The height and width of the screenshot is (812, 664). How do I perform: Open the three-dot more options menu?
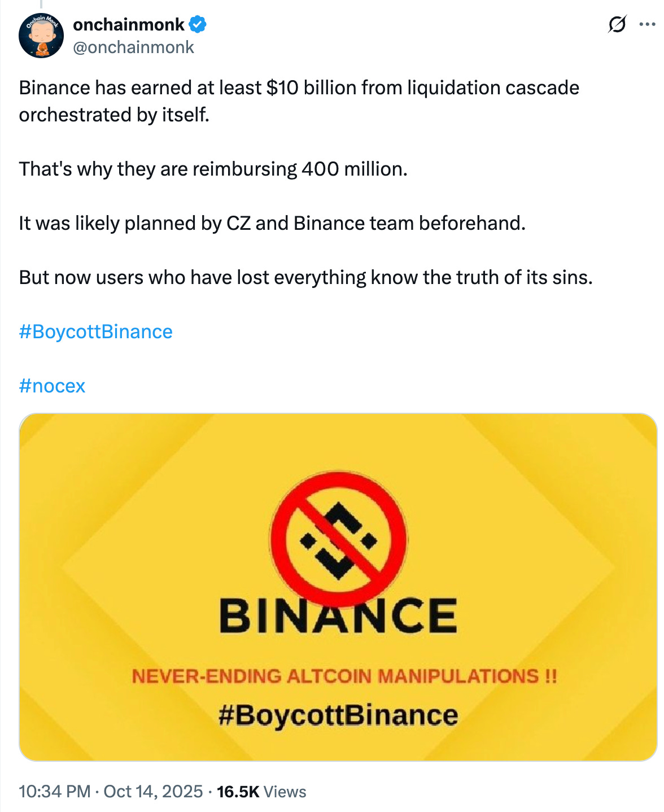click(646, 25)
